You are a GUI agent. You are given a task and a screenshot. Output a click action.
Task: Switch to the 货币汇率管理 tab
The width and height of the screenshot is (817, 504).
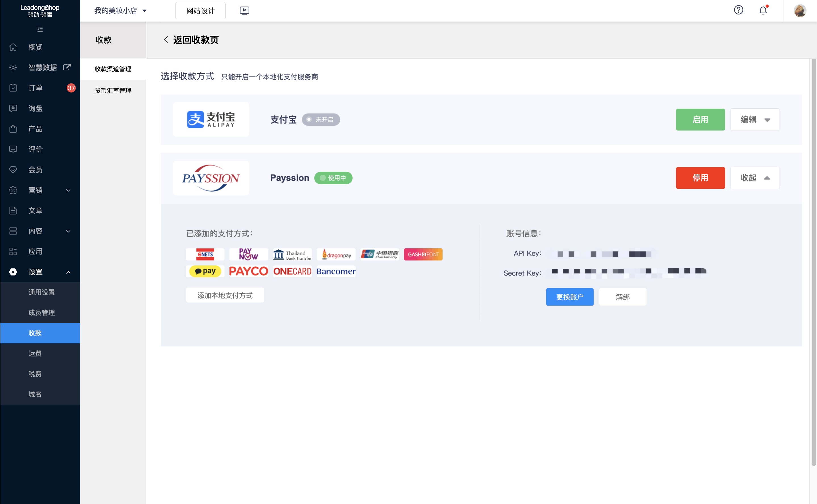112,90
